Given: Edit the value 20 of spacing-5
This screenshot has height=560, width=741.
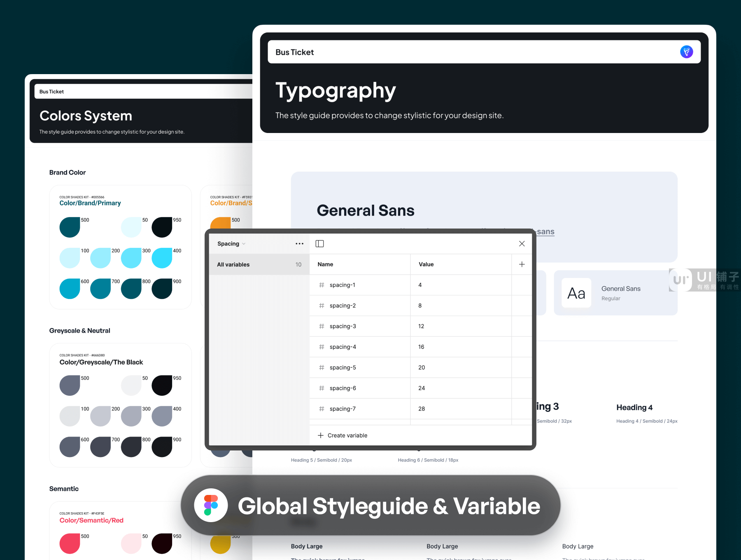Looking at the screenshot, I should click(422, 367).
